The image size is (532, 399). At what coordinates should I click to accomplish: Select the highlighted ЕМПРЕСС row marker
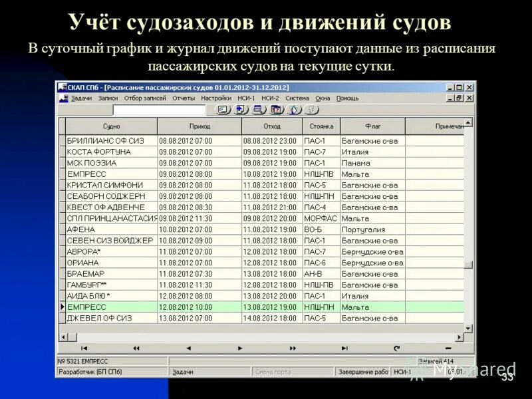64,307
